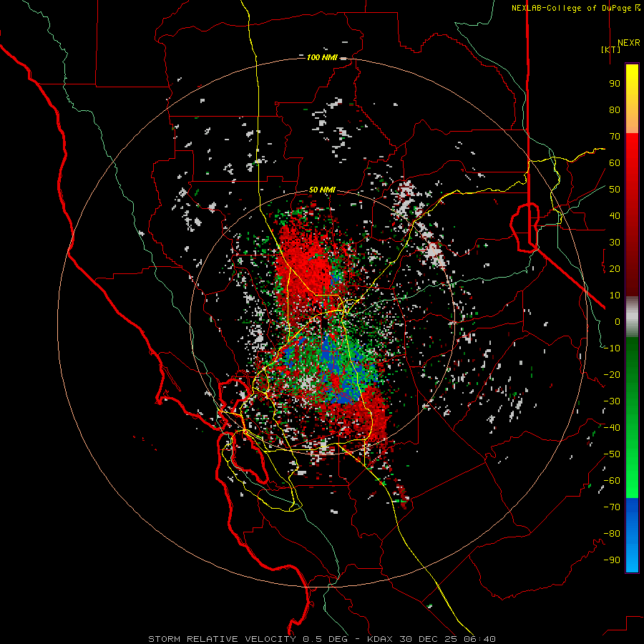Image resolution: width=644 pixels, height=644 pixels.
Task: Click the -80 scale value
Action: 612,534
